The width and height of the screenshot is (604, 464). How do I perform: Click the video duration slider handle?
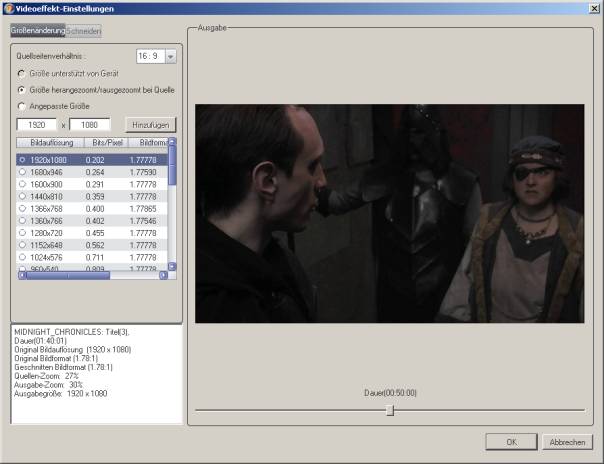[390, 410]
